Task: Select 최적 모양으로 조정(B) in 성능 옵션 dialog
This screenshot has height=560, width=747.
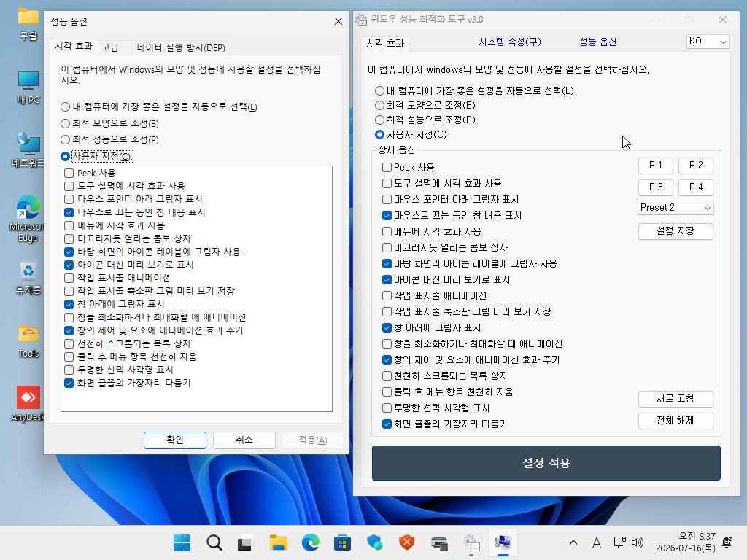Action: pyautogui.click(x=65, y=123)
